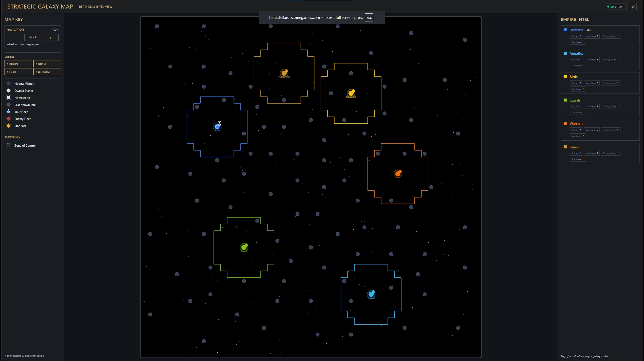
Task: Open the Humans empire entry
Action: point(600,36)
